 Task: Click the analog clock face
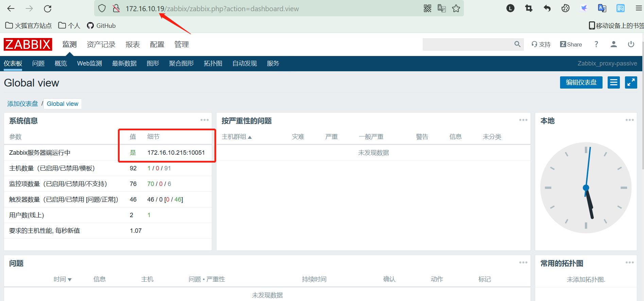586,188
